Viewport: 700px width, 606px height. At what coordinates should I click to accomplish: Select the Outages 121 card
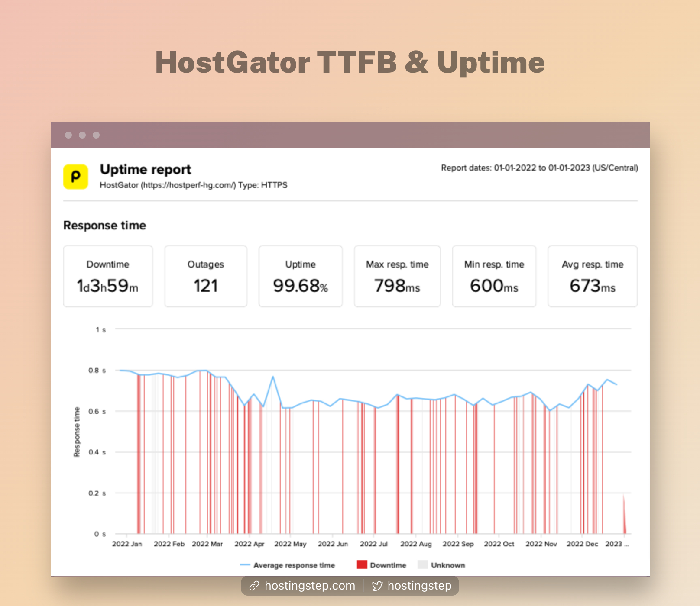(x=206, y=276)
